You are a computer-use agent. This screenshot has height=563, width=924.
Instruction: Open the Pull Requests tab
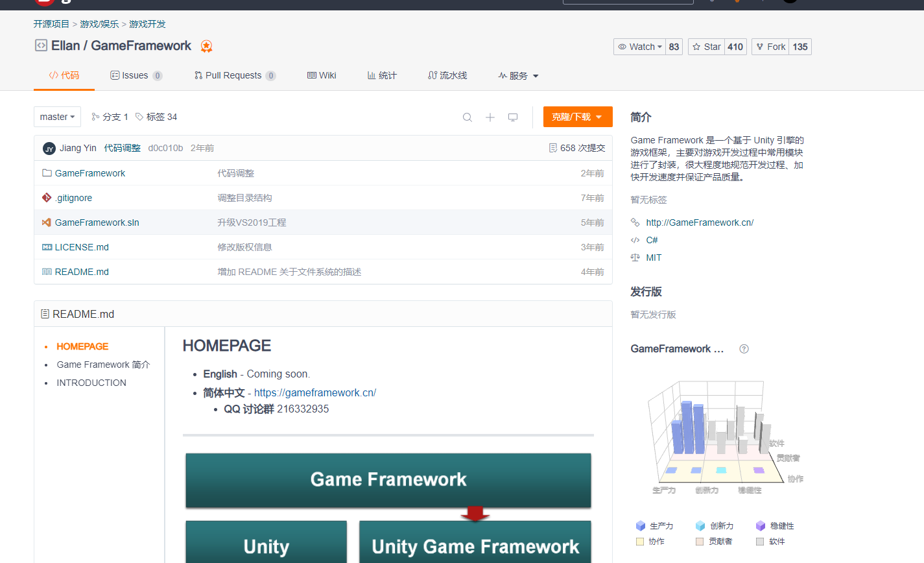(235, 75)
